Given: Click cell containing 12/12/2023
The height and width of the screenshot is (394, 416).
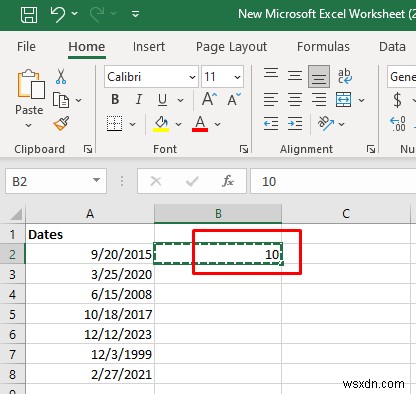Looking at the screenshot, I should [90, 334].
